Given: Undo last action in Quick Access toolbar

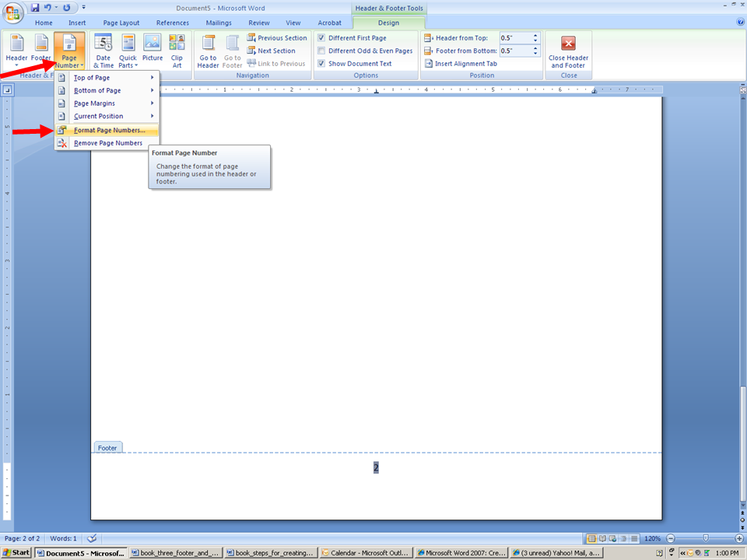Looking at the screenshot, I should [47, 8].
